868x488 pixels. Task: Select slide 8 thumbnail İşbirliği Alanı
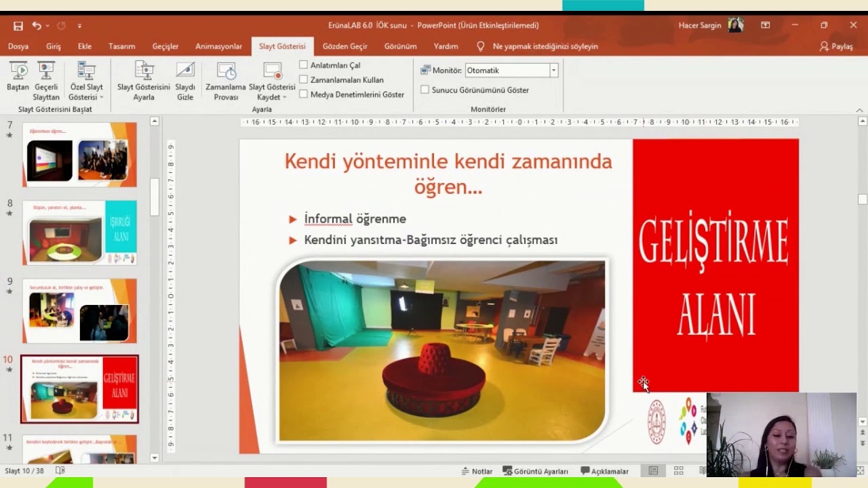tap(79, 232)
